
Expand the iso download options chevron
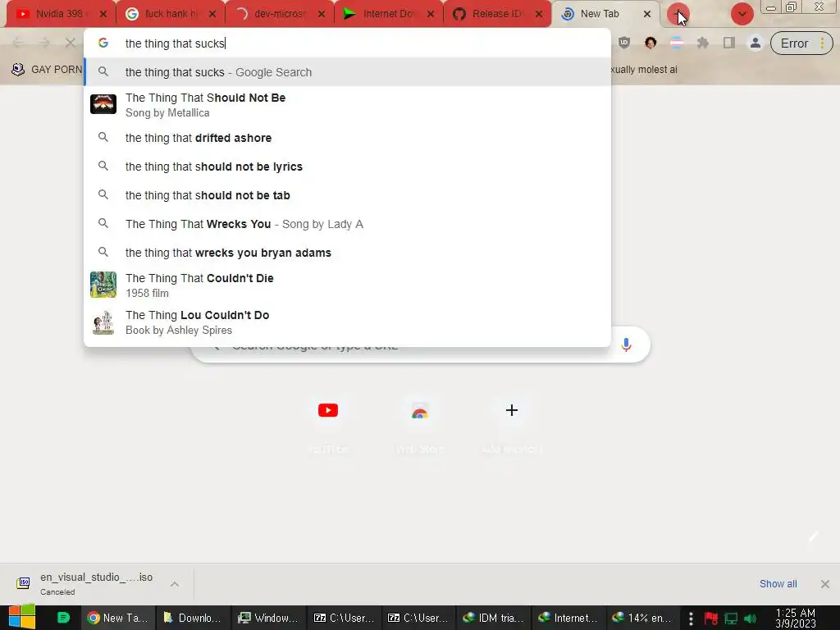point(175,583)
